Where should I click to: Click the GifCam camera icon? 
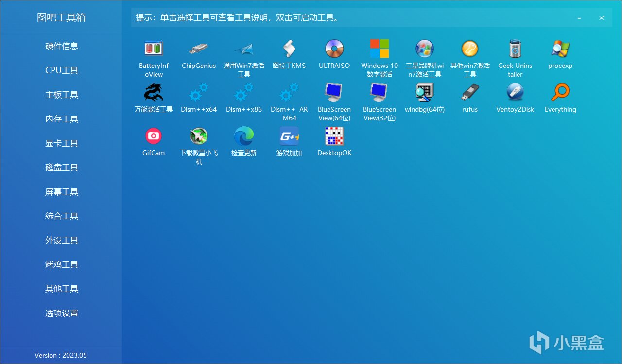[154, 136]
